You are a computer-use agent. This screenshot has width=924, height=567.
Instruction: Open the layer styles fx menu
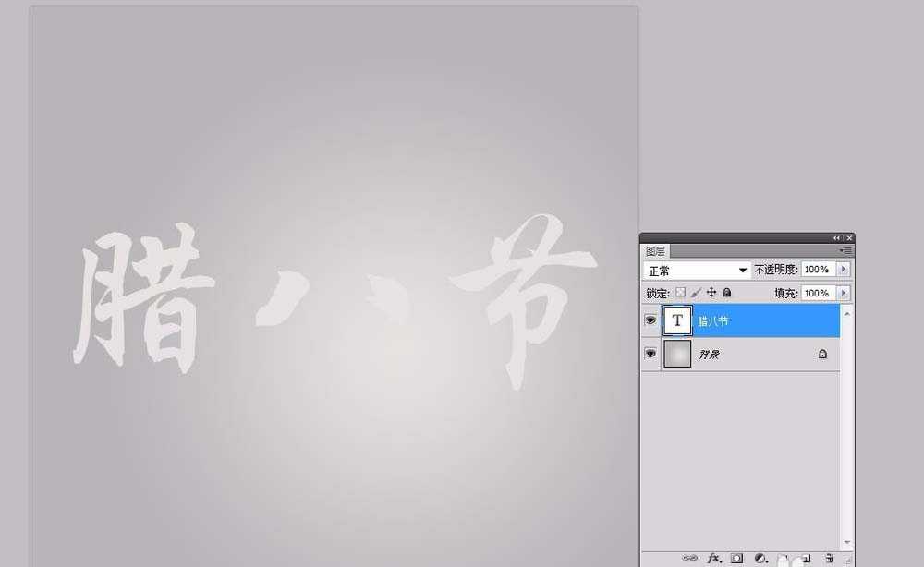[713, 559]
